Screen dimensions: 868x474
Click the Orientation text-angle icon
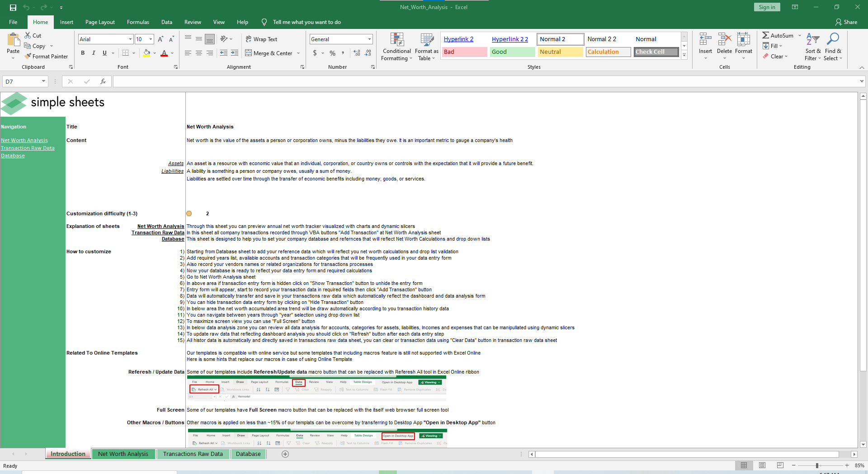(x=224, y=39)
